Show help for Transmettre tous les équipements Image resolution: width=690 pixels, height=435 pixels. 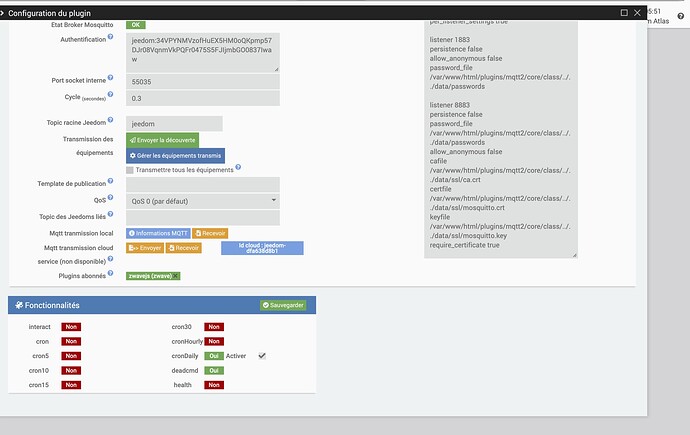pyautogui.click(x=238, y=167)
